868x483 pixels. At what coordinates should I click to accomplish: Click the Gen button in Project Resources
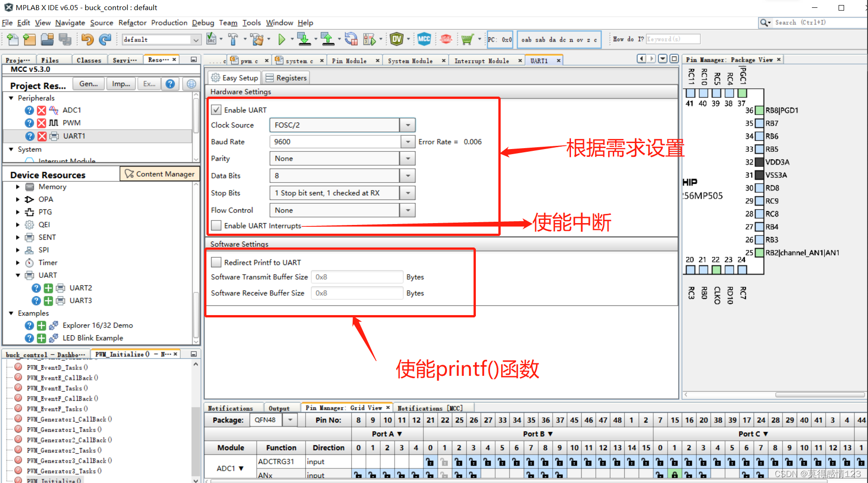[88, 83]
